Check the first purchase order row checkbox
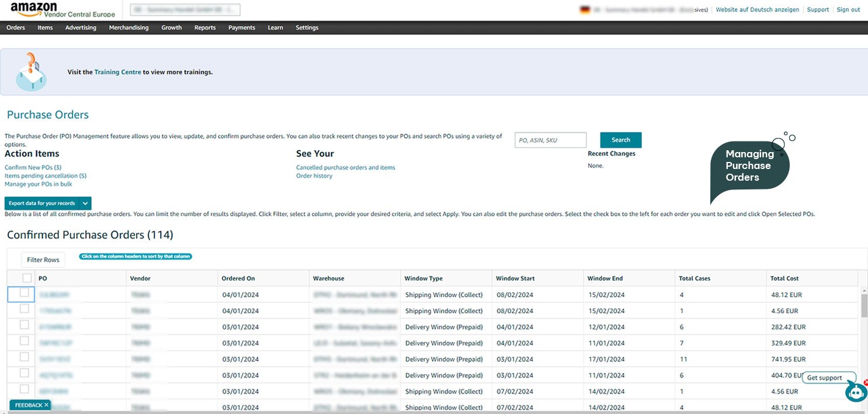The image size is (868, 414). [25, 293]
